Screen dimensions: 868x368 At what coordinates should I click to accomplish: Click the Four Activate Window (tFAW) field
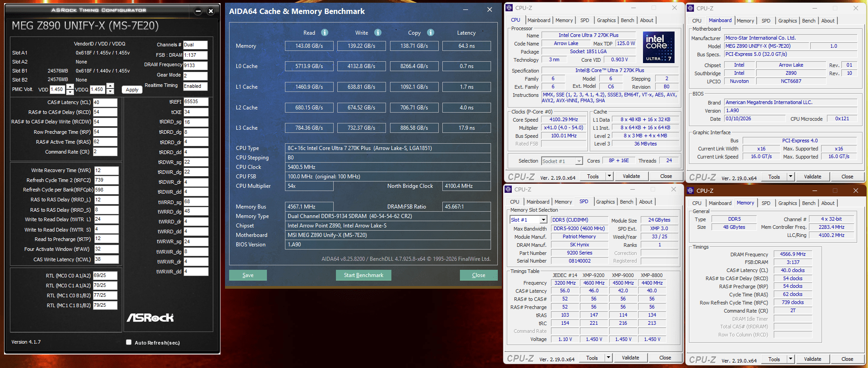tap(106, 249)
